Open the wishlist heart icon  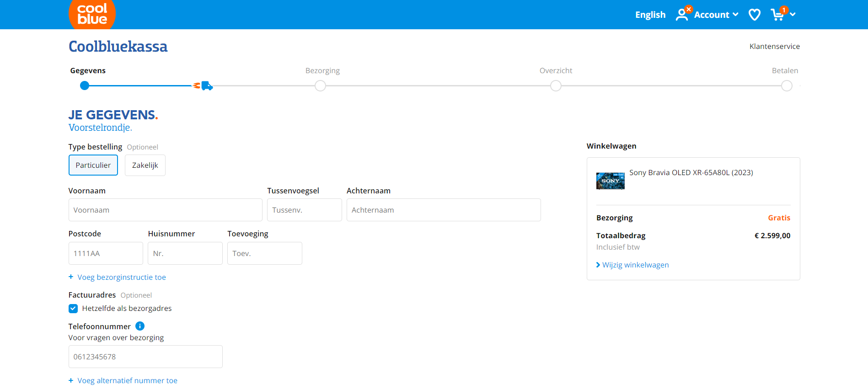click(754, 15)
